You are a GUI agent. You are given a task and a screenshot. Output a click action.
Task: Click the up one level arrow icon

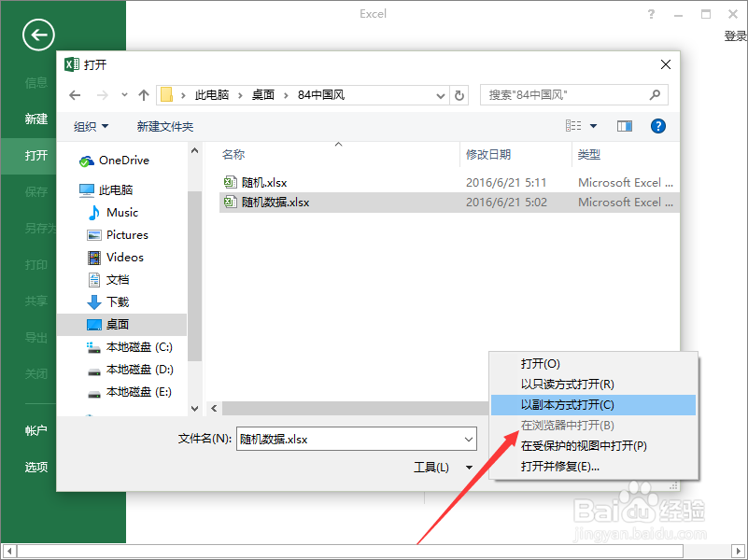(x=143, y=94)
